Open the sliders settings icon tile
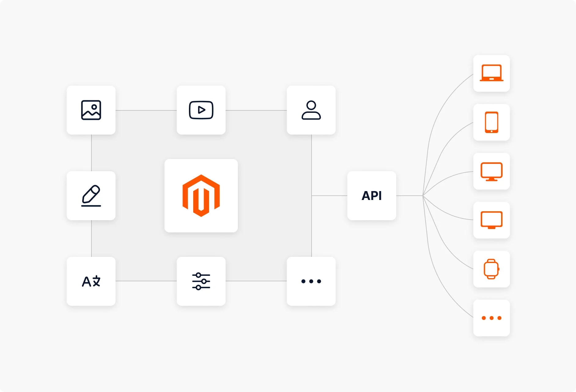This screenshot has height=392, width=576. pos(201,281)
